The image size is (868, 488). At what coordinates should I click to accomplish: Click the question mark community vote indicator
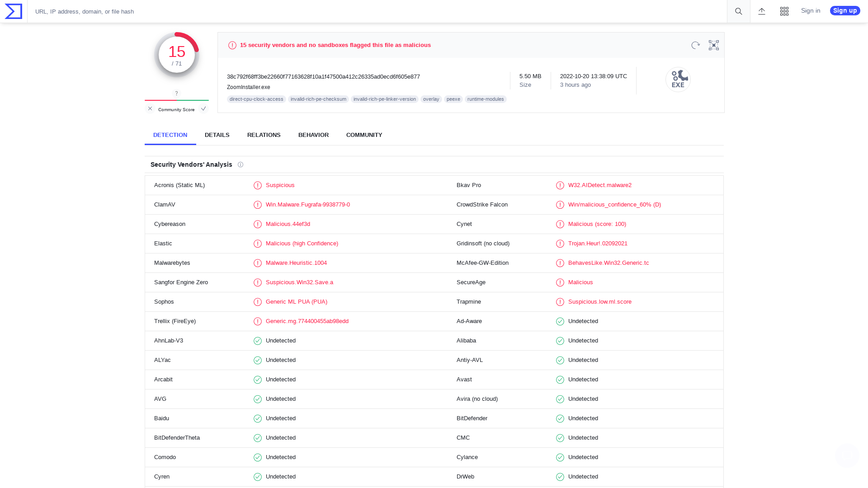176,94
